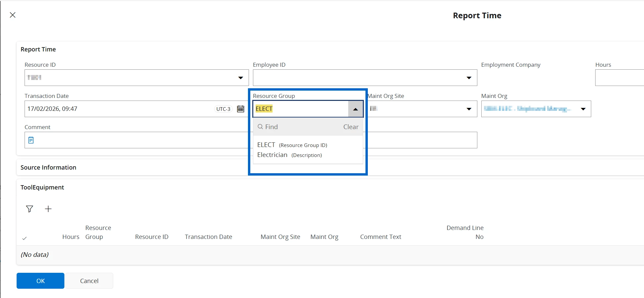The height and width of the screenshot is (298, 644).
Task: Open the ToolEquipment filter
Action: (x=30, y=209)
